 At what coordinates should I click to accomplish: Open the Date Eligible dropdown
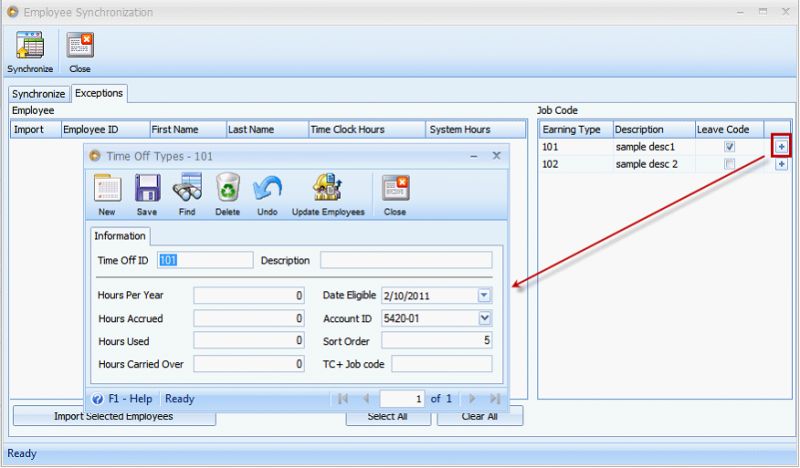coord(484,295)
